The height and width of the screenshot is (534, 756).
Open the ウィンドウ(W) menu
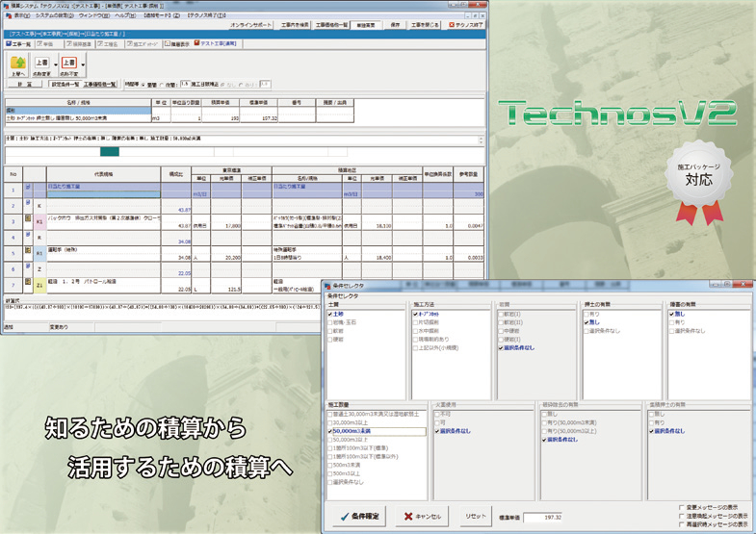(94, 15)
